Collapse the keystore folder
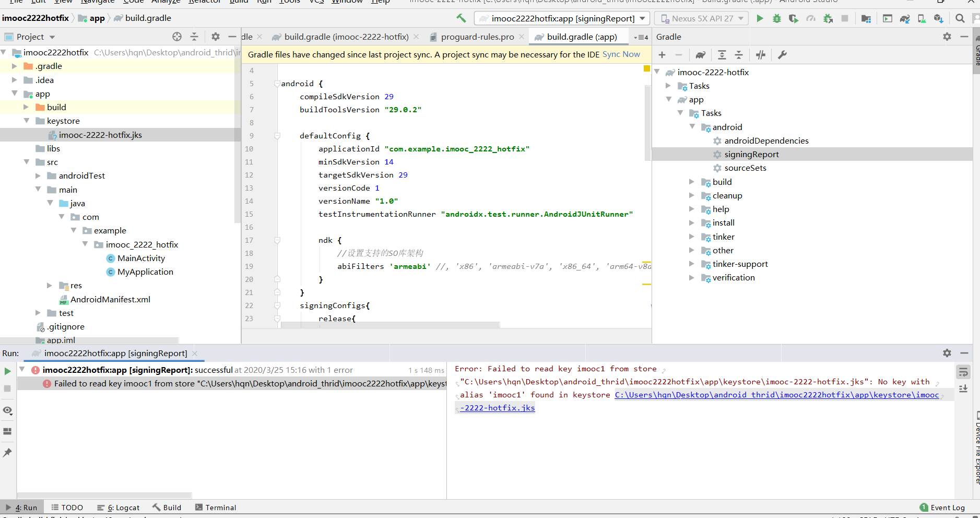This screenshot has height=518, width=980. coord(27,121)
